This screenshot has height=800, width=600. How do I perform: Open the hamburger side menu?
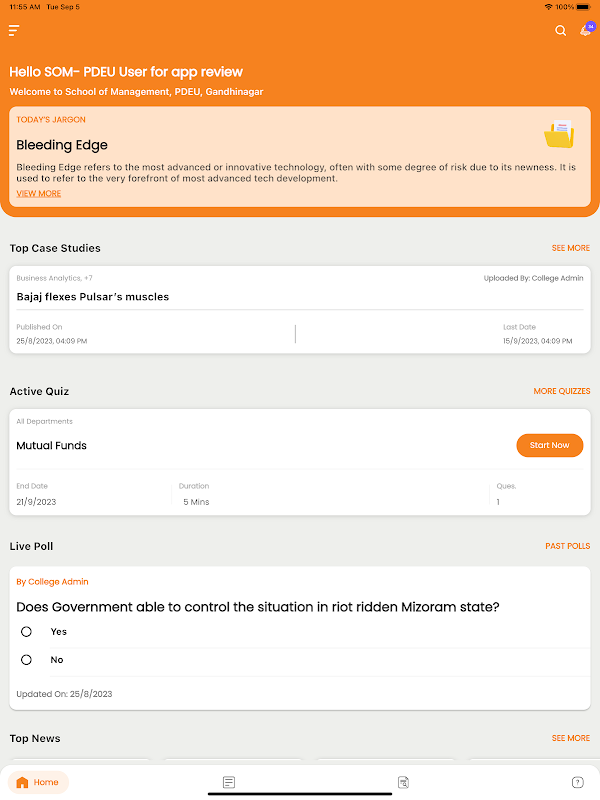pos(13,31)
